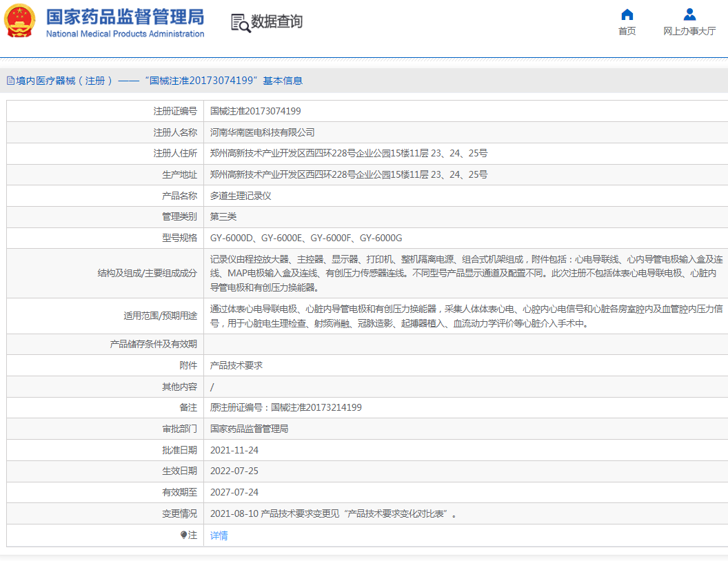Click the 变更情况 2021-08-10 change record text
The image size is (728, 561).
[x=333, y=514]
